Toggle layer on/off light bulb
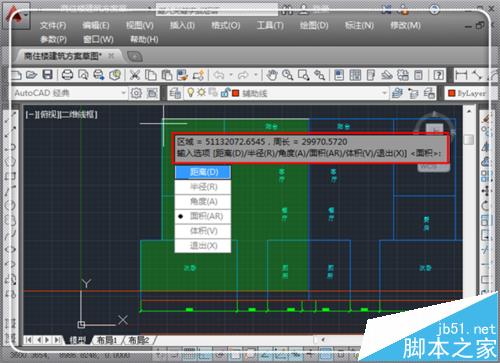The width and height of the screenshot is (500, 363). click(x=190, y=92)
